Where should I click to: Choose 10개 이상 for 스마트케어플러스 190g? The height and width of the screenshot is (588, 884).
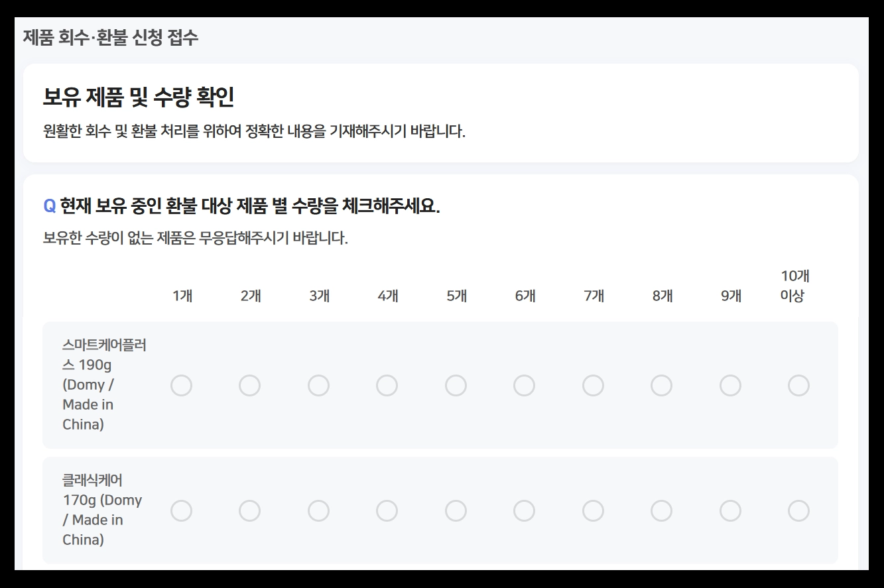click(798, 384)
